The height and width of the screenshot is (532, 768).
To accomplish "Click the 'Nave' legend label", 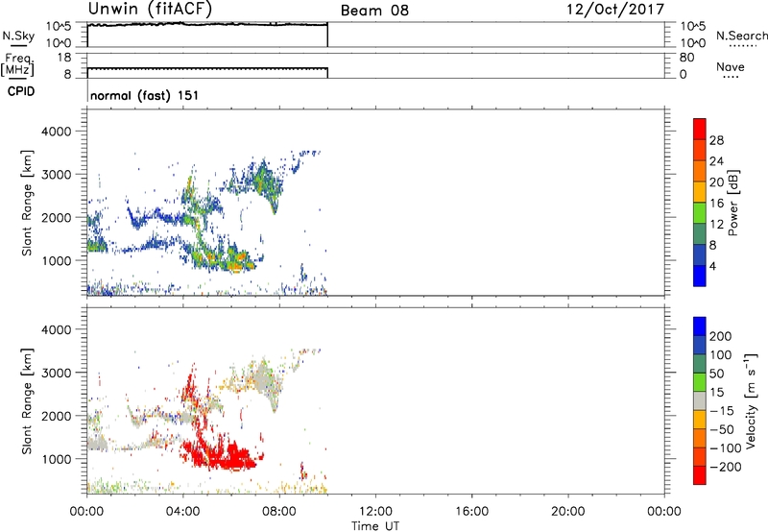I will coord(731,66).
